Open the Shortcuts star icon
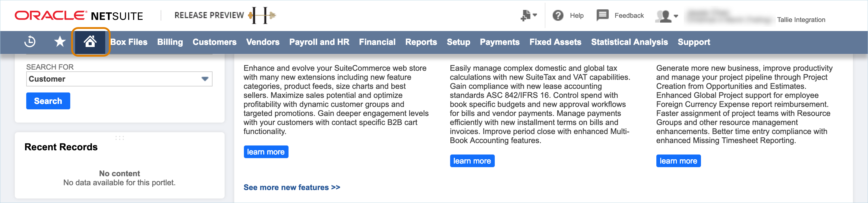 click(x=60, y=41)
